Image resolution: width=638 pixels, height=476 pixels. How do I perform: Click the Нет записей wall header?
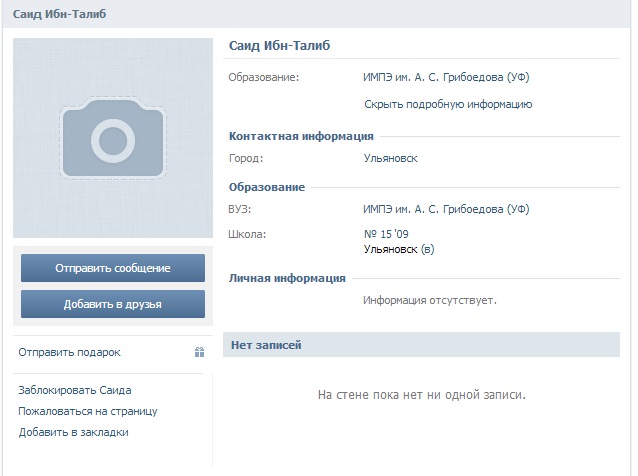tap(266, 345)
